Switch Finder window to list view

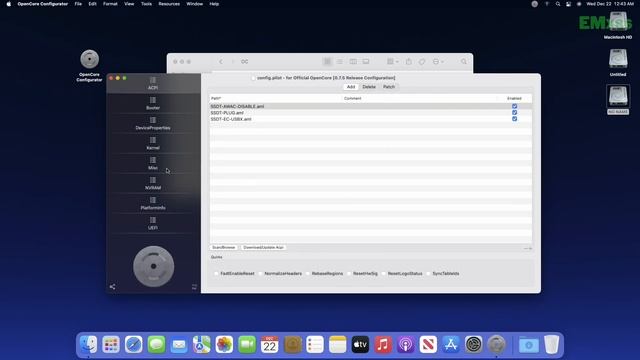(340, 62)
